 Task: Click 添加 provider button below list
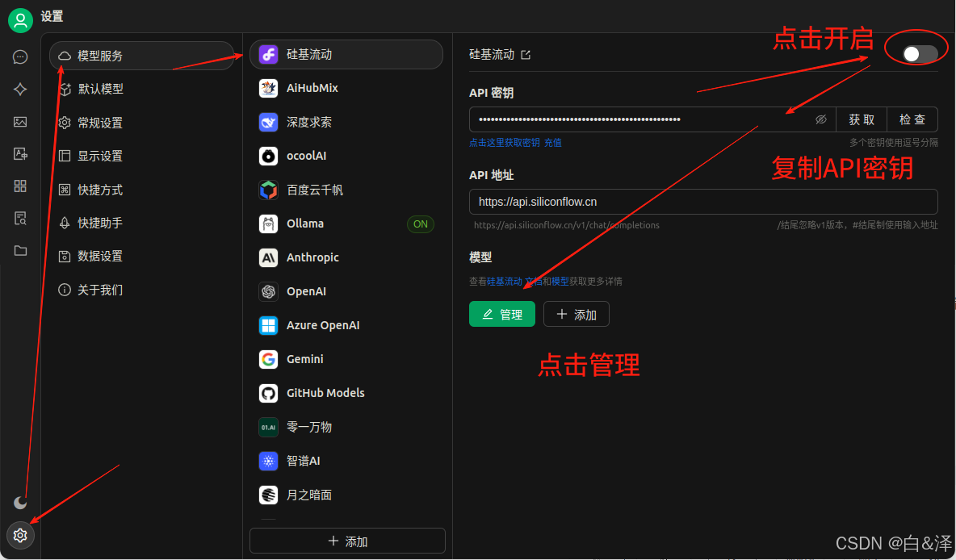(347, 541)
